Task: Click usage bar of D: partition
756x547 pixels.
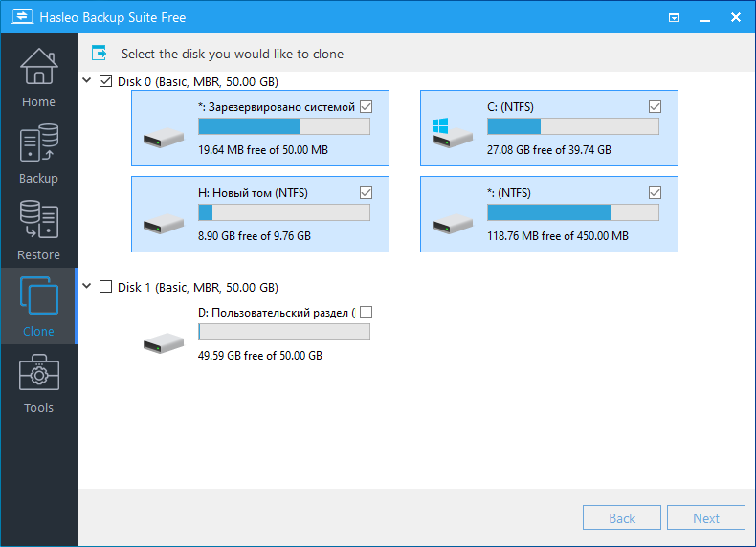Action: (284, 332)
